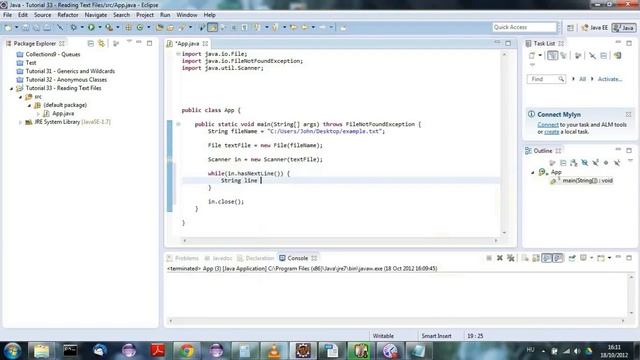Click New Task icon in Task List
Image resolution: width=640 pixels, height=360 pixels.
(x=532, y=56)
